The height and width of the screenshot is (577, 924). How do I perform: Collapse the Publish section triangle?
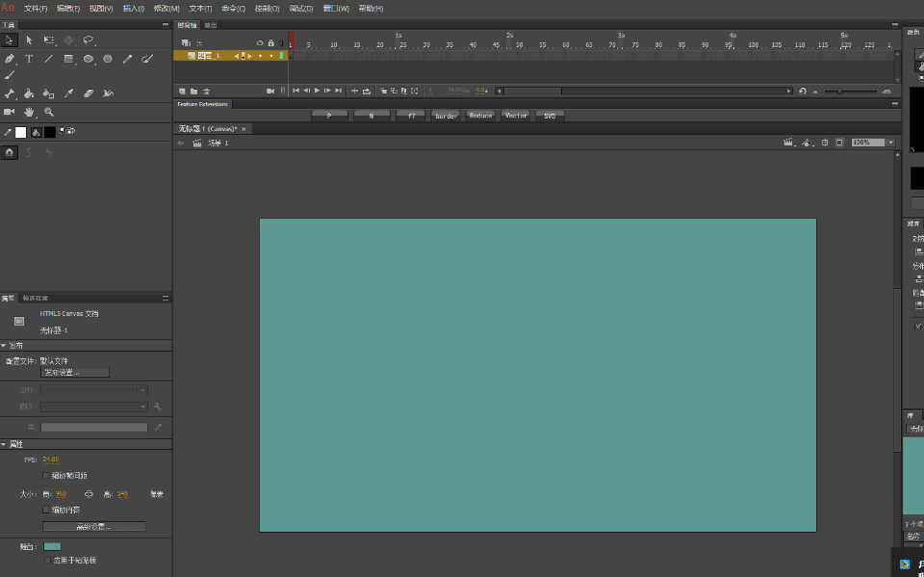[x=4, y=345]
